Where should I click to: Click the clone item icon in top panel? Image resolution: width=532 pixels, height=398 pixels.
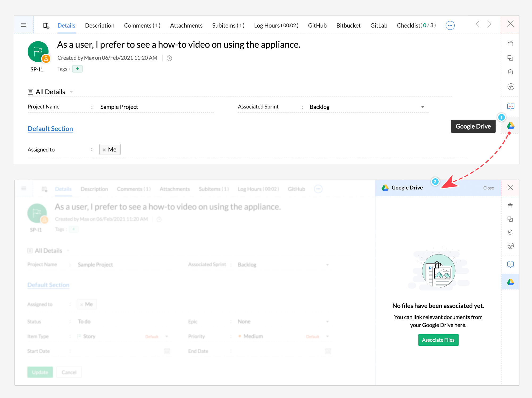pos(510,58)
